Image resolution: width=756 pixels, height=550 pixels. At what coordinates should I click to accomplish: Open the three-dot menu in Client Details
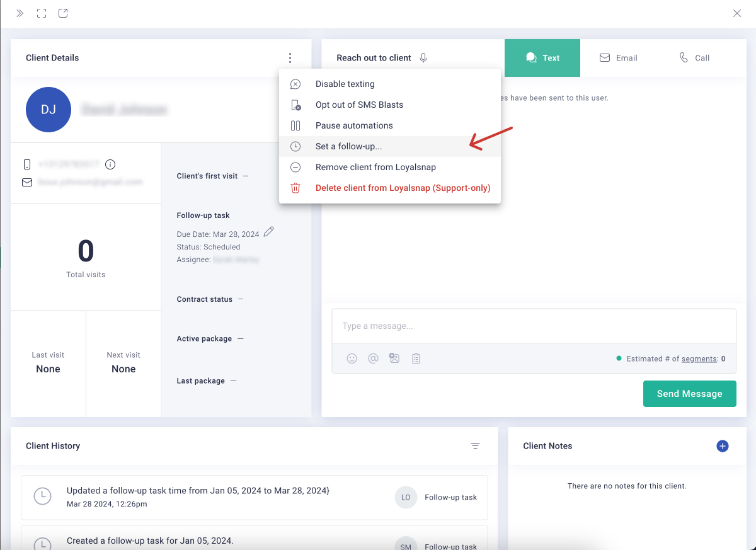point(290,57)
